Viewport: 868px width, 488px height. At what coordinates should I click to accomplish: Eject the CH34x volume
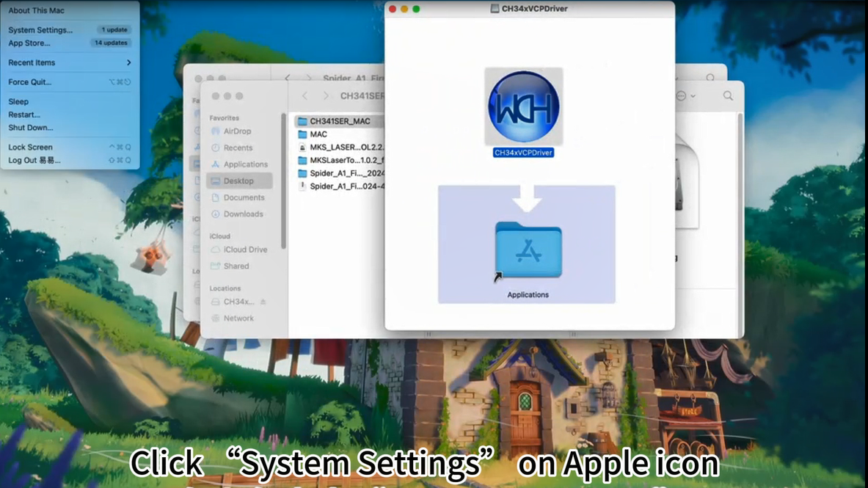[263, 302]
